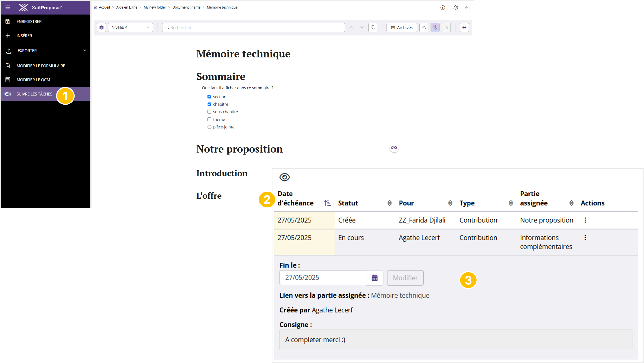Select SUIVRE LES TÂCHES menu item

click(x=34, y=94)
